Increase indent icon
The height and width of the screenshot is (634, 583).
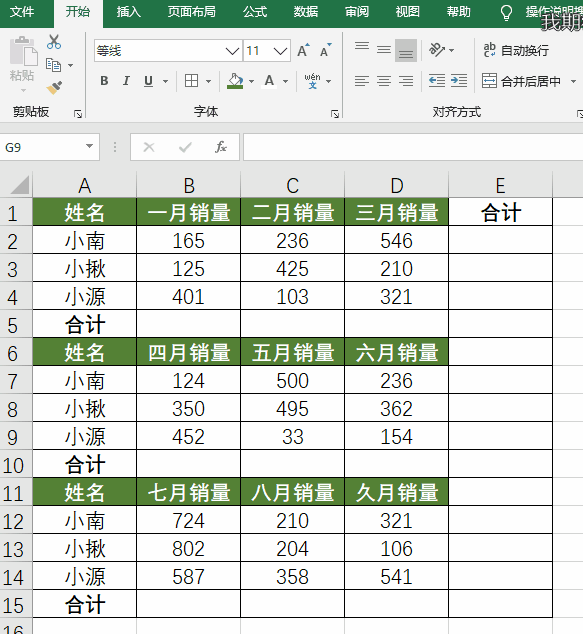pyautogui.click(x=459, y=81)
